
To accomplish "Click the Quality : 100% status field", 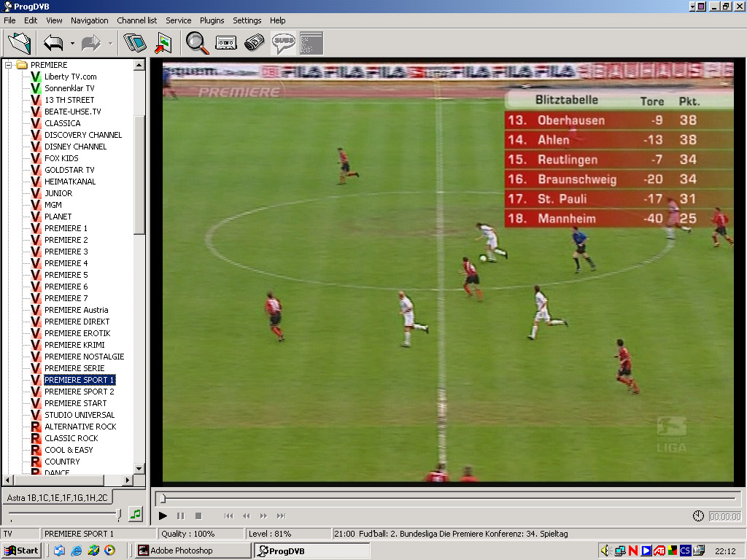I will pos(200,534).
